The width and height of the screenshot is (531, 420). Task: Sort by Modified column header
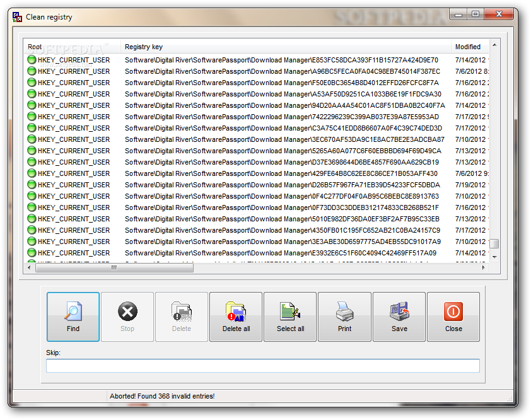pos(470,47)
